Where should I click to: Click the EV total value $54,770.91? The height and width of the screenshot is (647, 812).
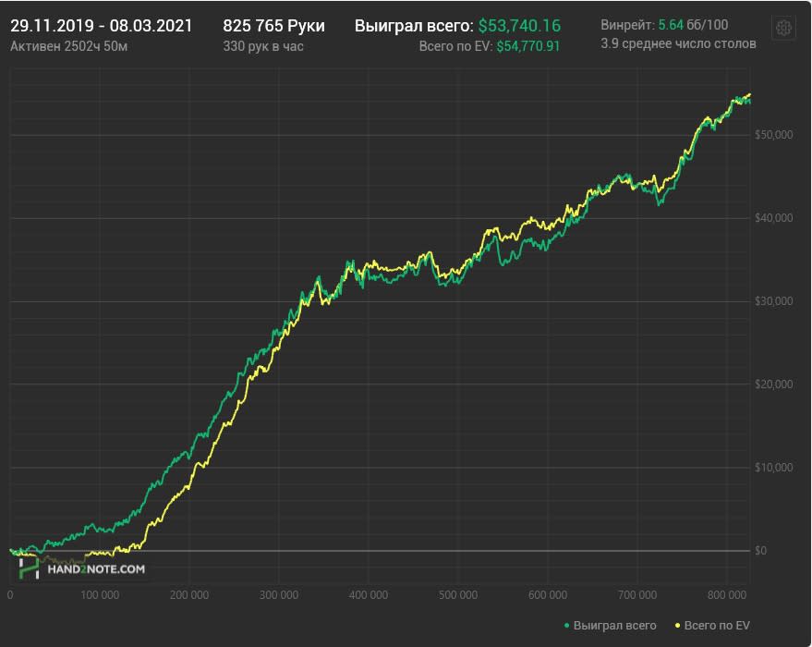coord(528,46)
